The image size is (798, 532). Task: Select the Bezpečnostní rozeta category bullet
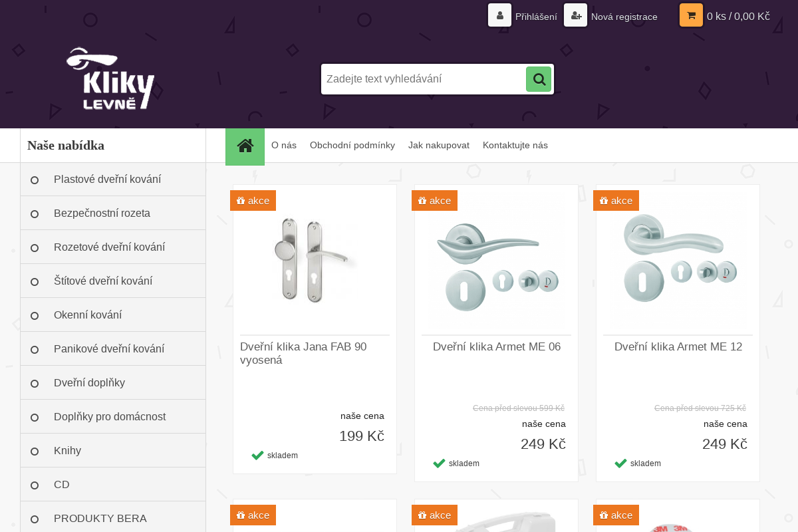[35, 214]
